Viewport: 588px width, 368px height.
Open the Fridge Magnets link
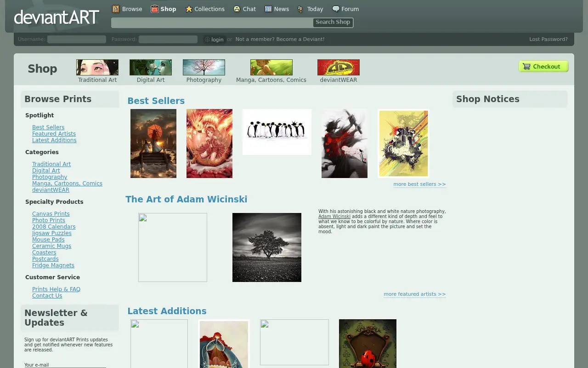[x=53, y=265]
